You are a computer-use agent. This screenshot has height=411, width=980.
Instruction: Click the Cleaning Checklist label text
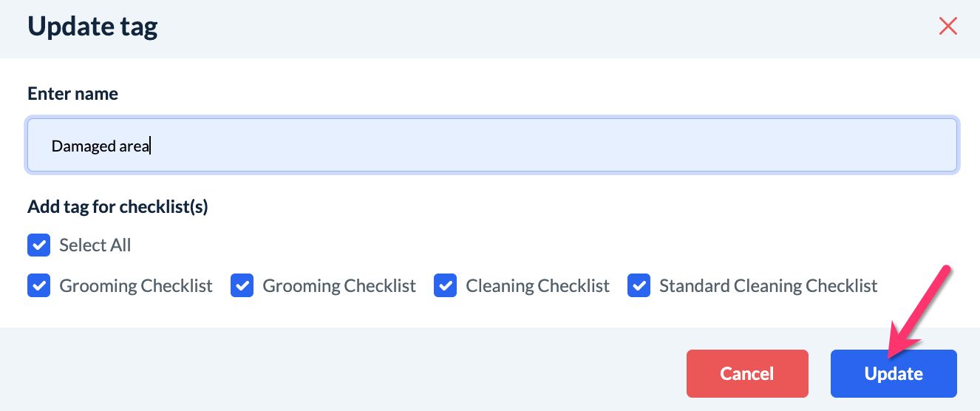tap(537, 285)
